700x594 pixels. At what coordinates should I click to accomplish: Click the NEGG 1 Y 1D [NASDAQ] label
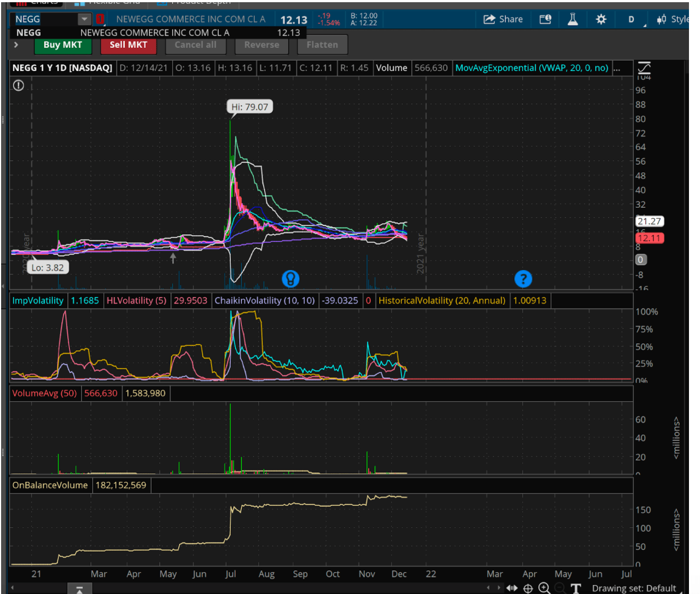62,68
